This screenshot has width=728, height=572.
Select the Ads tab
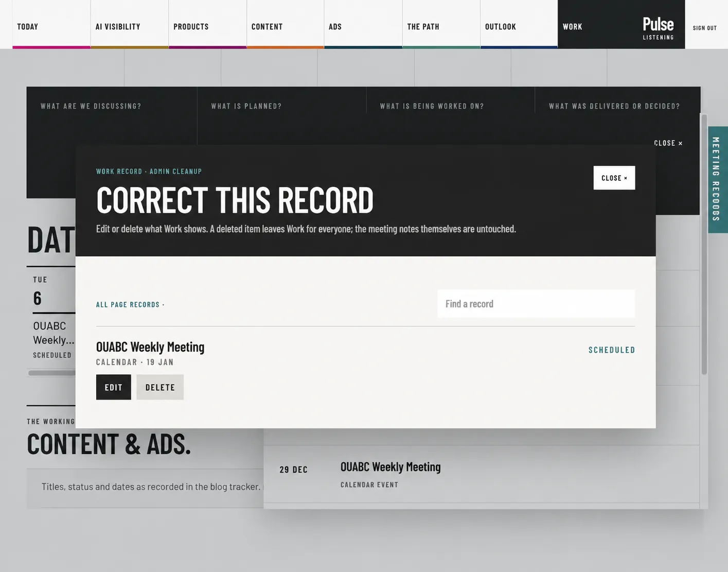(363, 25)
